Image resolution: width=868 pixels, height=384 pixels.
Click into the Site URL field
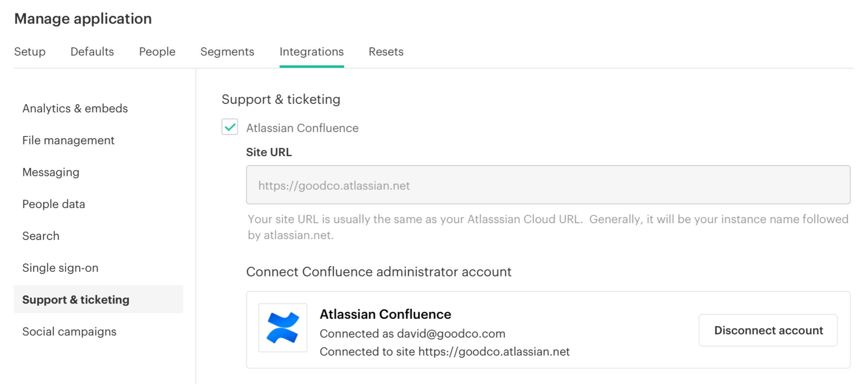(x=548, y=185)
